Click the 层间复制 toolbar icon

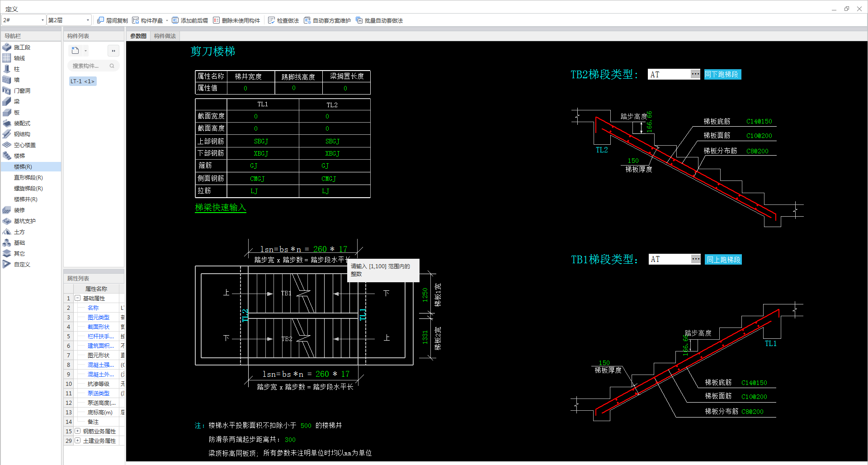click(x=101, y=20)
